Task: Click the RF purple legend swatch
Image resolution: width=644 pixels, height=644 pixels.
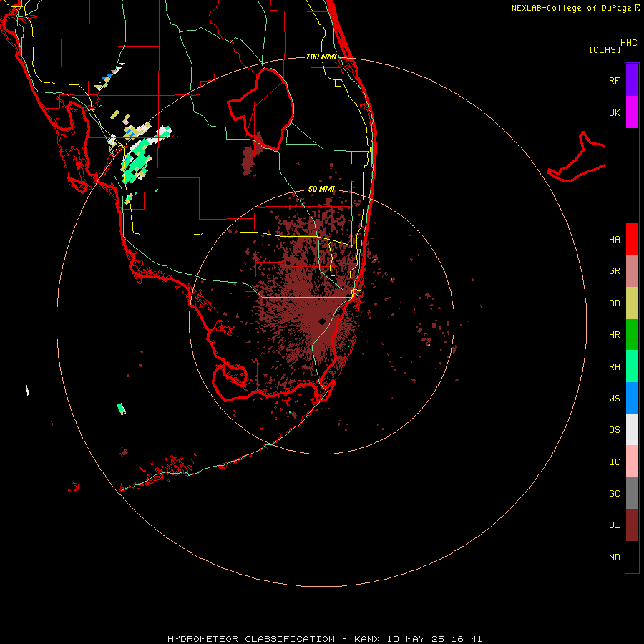Action: [x=632, y=80]
